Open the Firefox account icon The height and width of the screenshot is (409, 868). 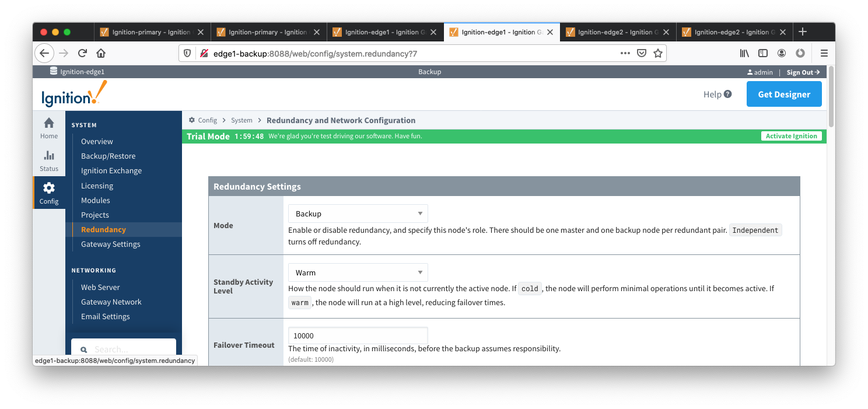pyautogui.click(x=782, y=53)
